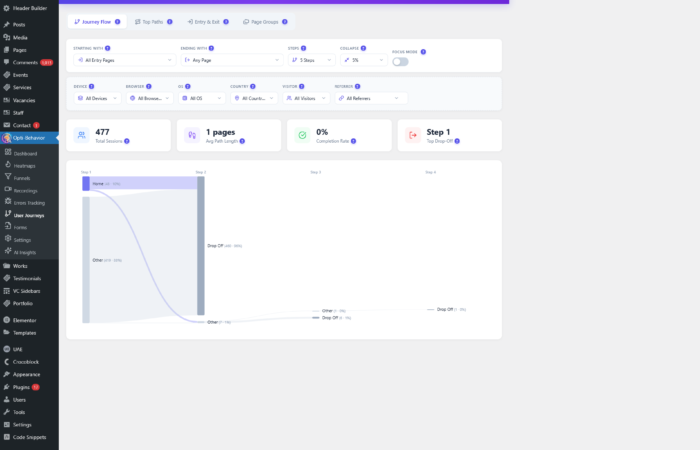Open the Journey Flow tab

tap(97, 22)
